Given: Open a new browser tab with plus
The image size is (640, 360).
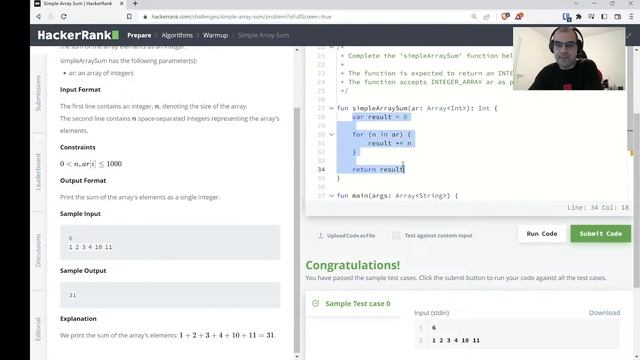Looking at the screenshot, I should click(x=135, y=4).
